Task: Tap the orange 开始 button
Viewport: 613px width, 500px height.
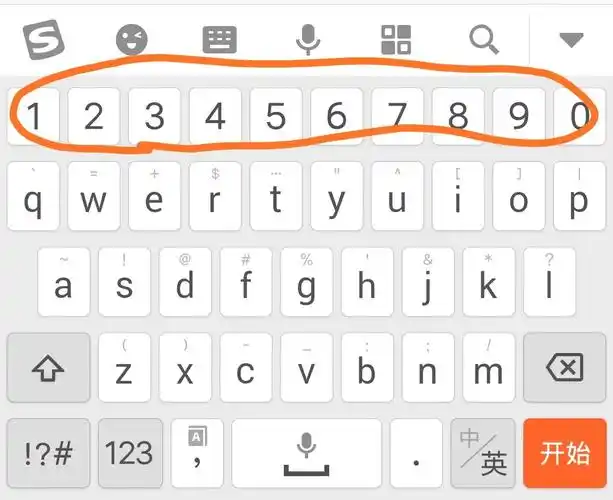Action: 565,453
